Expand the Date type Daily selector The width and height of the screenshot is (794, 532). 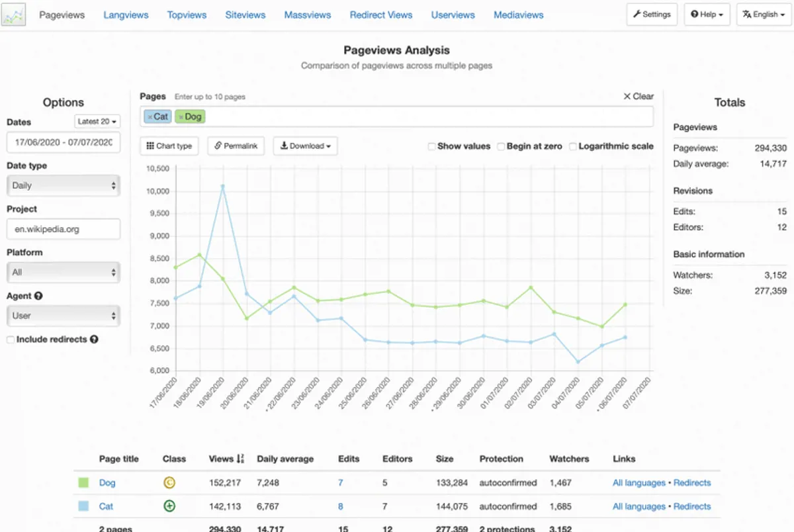pyautogui.click(x=64, y=186)
